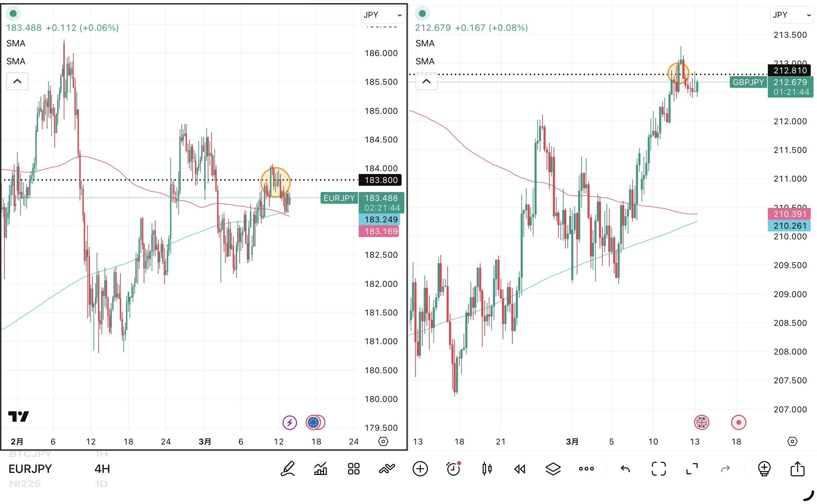Open the drawing tools pen icon
817x504 pixels.
(288, 469)
